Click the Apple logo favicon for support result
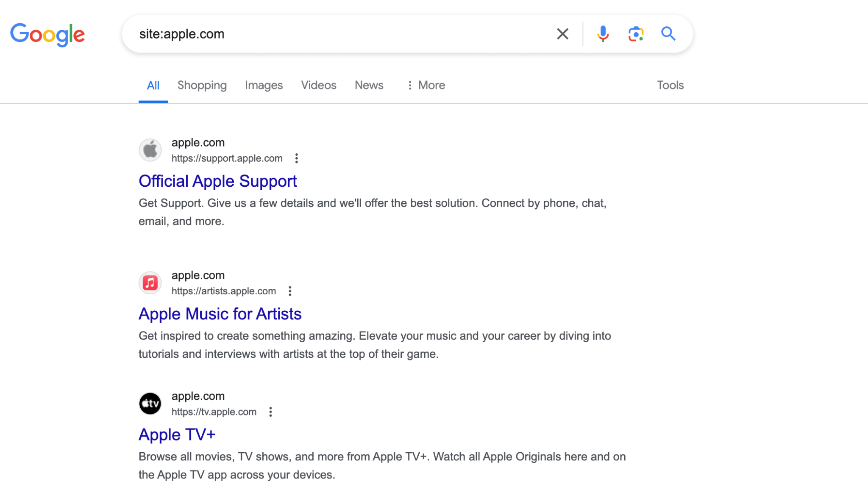 click(x=150, y=150)
